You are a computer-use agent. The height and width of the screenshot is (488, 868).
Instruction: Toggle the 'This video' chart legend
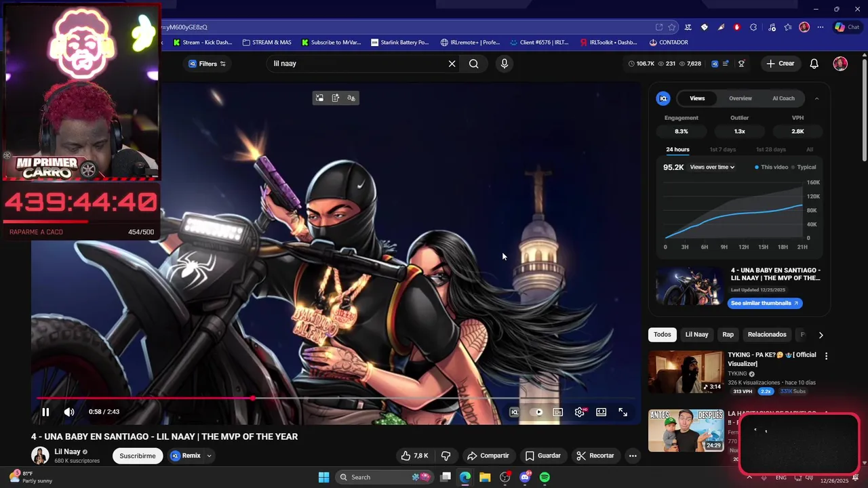click(772, 167)
